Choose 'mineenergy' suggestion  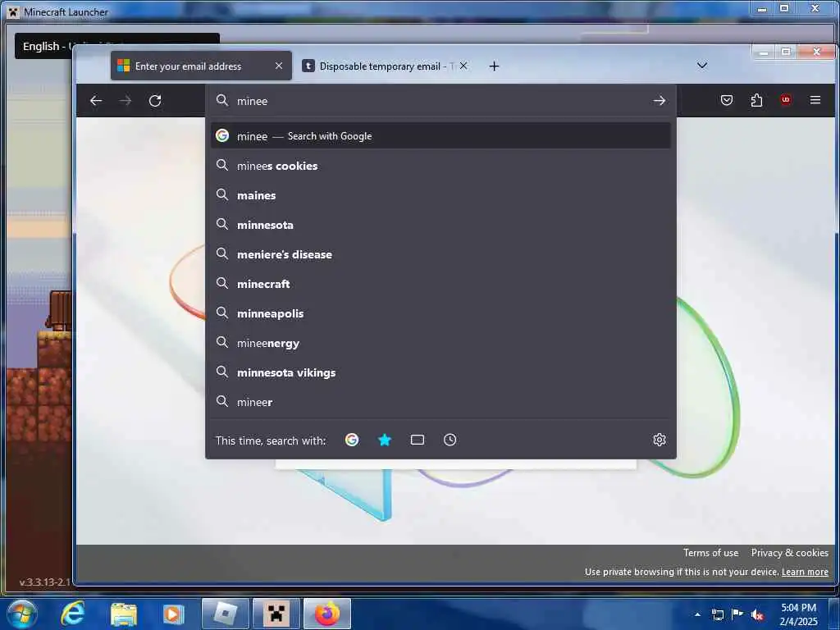coord(441,343)
